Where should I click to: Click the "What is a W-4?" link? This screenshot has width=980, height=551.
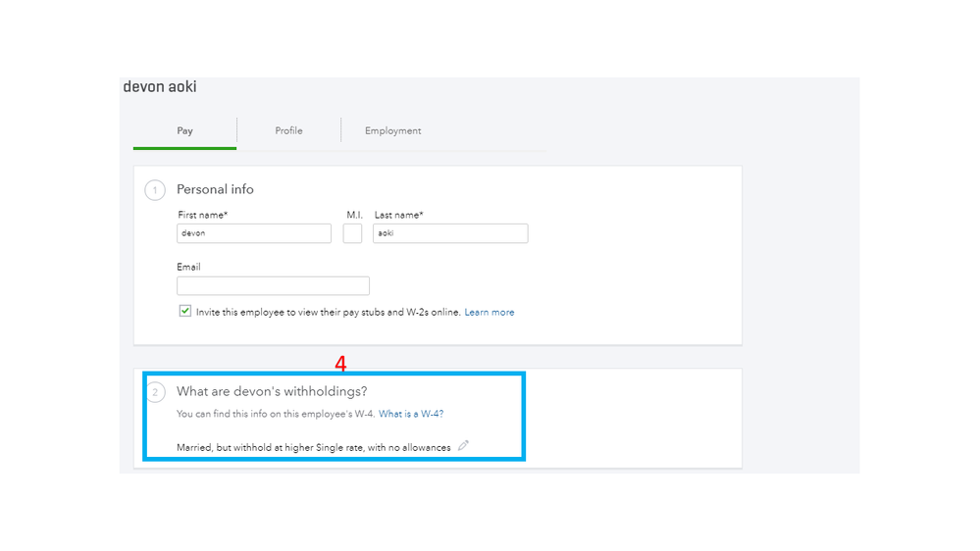[411, 414]
